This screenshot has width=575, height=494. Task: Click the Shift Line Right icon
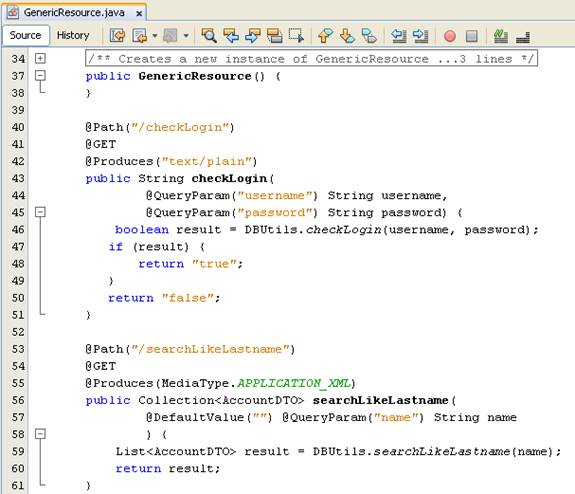click(420, 36)
